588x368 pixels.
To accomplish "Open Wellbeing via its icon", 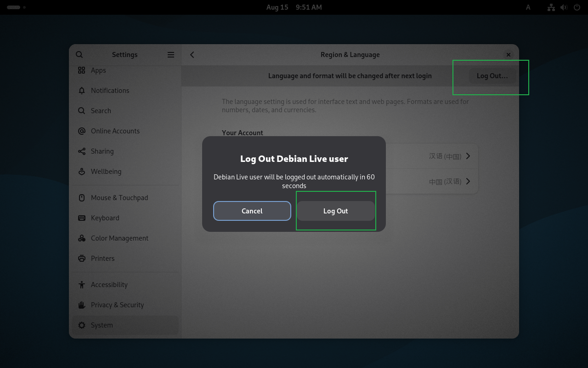I will click(x=82, y=172).
